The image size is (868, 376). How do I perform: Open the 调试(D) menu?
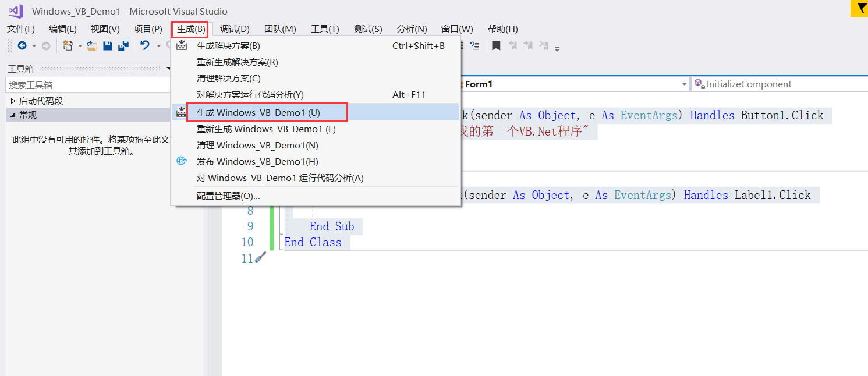point(235,29)
